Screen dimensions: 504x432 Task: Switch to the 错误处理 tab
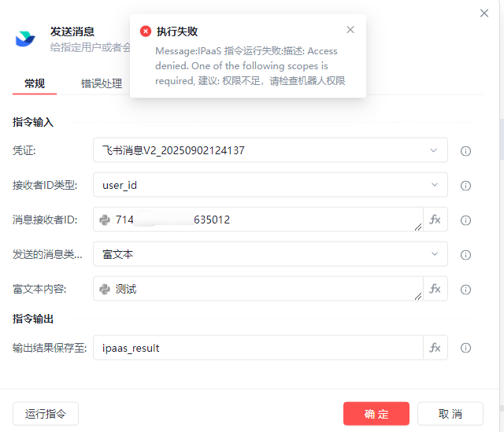coord(102,83)
